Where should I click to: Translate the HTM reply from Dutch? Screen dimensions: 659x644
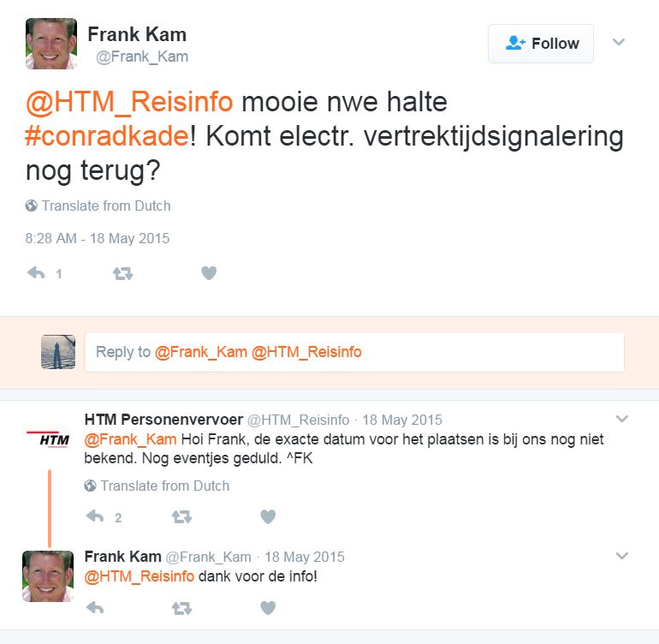pyautogui.click(x=157, y=486)
